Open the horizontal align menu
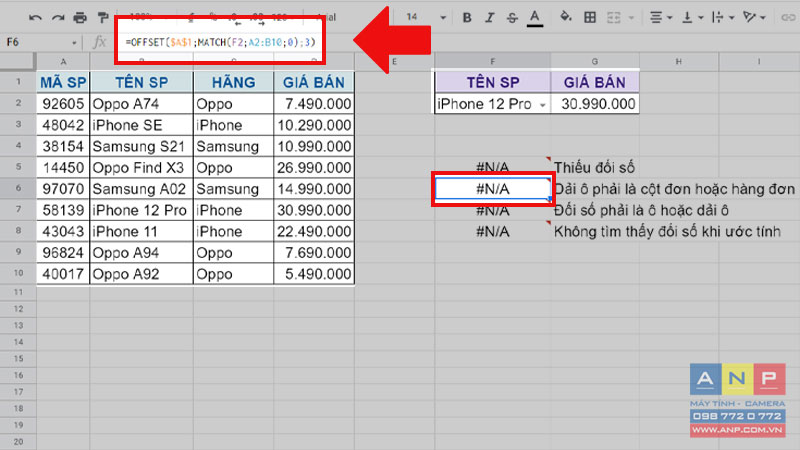This screenshot has width=800, height=450. coord(661,18)
